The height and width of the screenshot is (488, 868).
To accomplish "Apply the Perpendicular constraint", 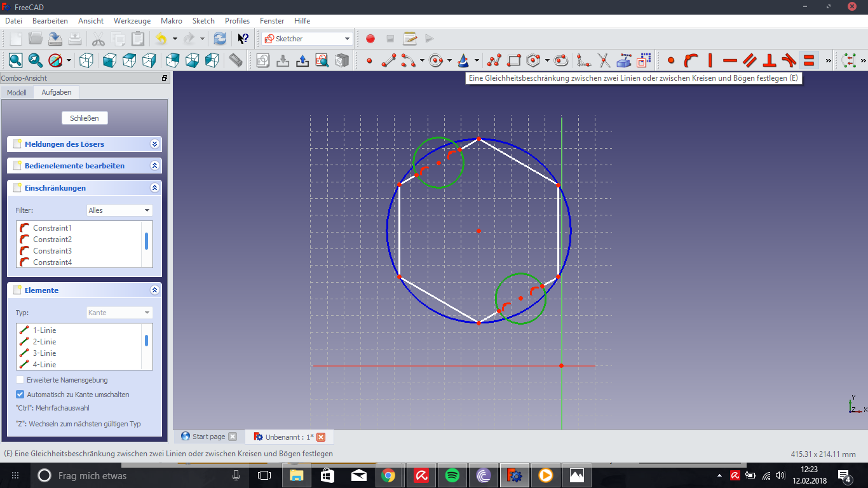I will (x=770, y=60).
